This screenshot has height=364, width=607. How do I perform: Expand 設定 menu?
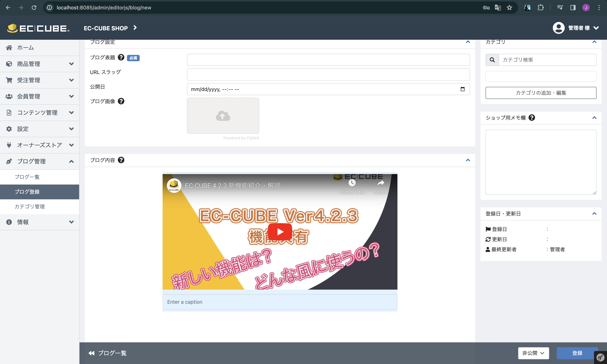[40, 129]
